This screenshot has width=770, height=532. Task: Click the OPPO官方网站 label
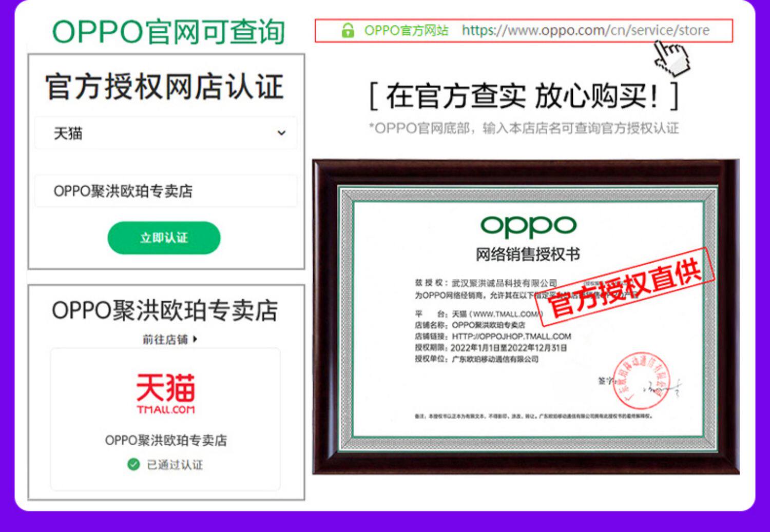(406, 31)
